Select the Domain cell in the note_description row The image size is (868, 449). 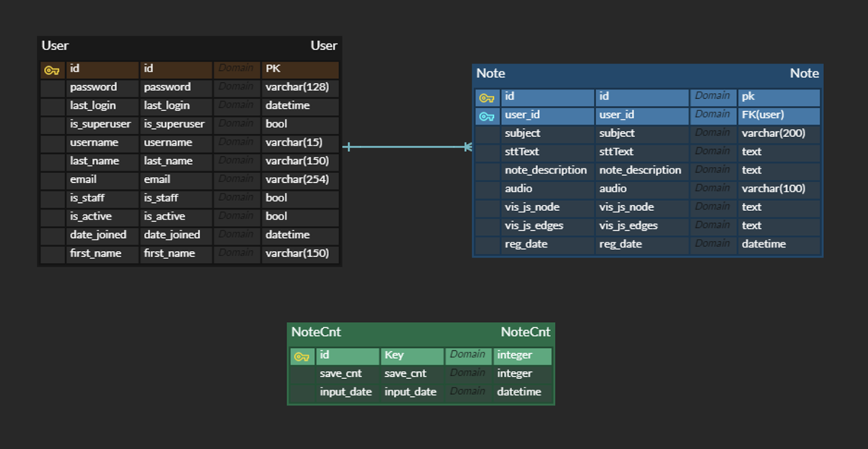[713, 170]
